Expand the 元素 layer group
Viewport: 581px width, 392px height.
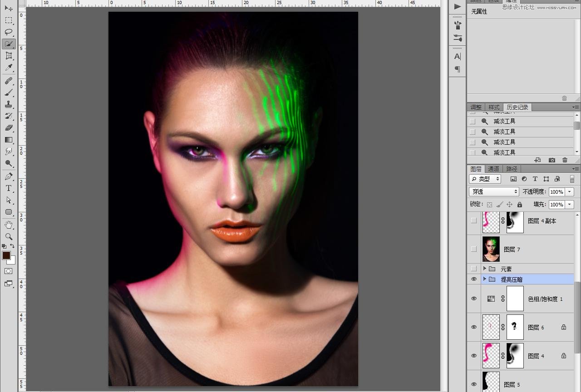485,269
